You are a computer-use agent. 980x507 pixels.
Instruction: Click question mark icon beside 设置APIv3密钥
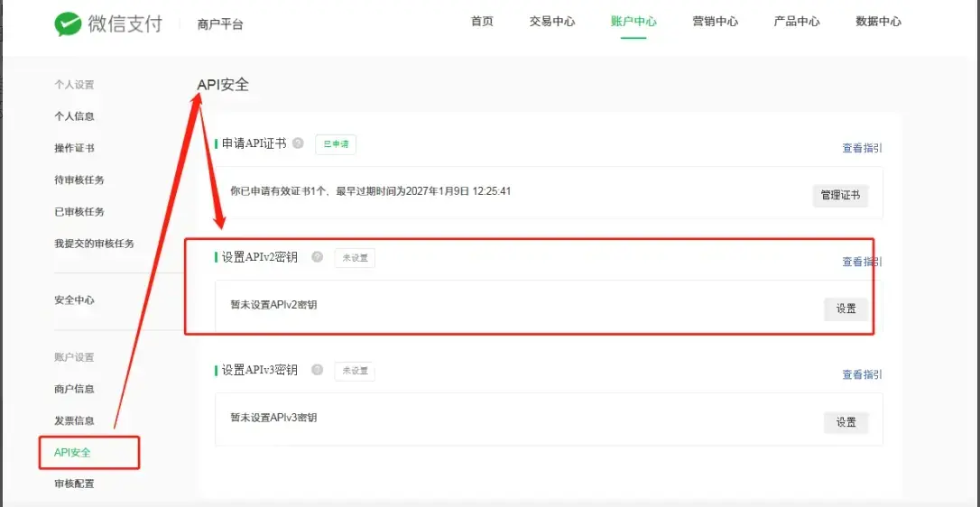click(x=317, y=370)
